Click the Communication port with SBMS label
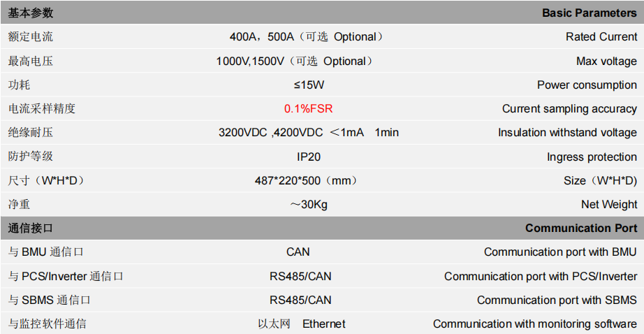Image resolution: width=644 pixels, height=334 pixels. 557,300
